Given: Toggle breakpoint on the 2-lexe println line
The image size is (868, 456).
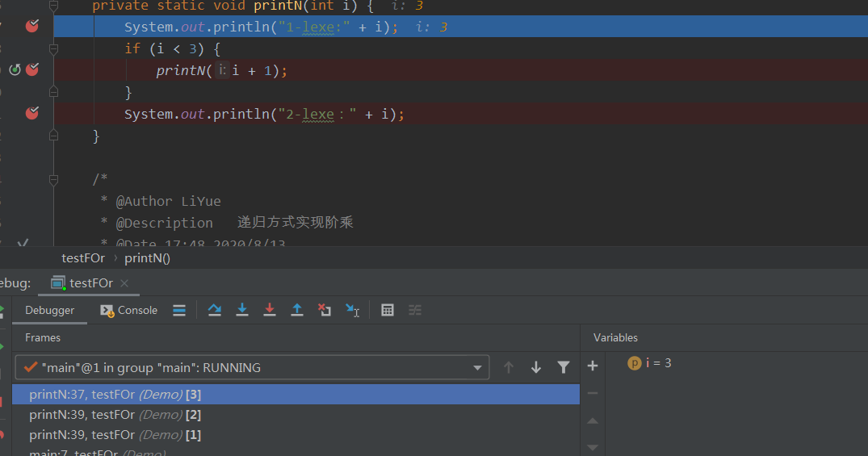Looking at the screenshot, I should pyautogui.click(x=32, y=114).
